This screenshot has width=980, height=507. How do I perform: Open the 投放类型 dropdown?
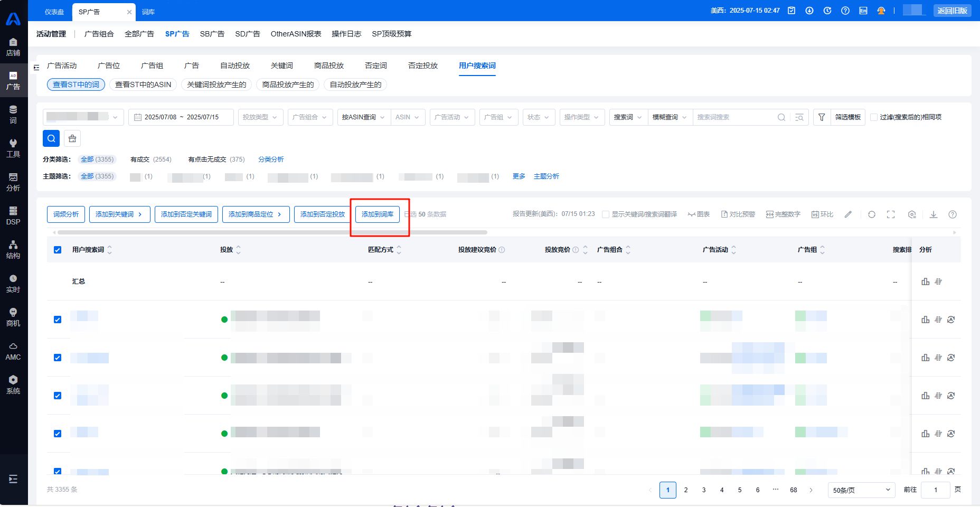(261, 117)
